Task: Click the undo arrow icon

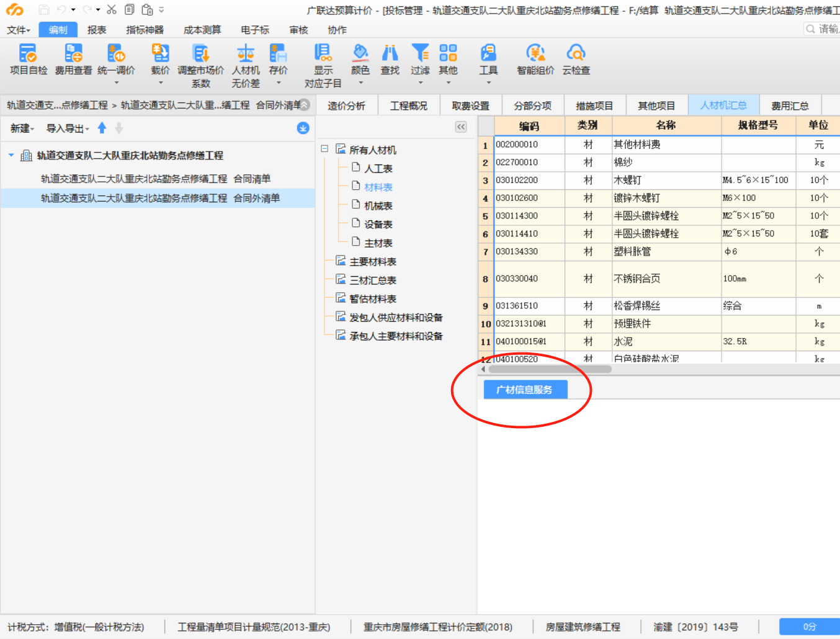Action: point(61,9)
